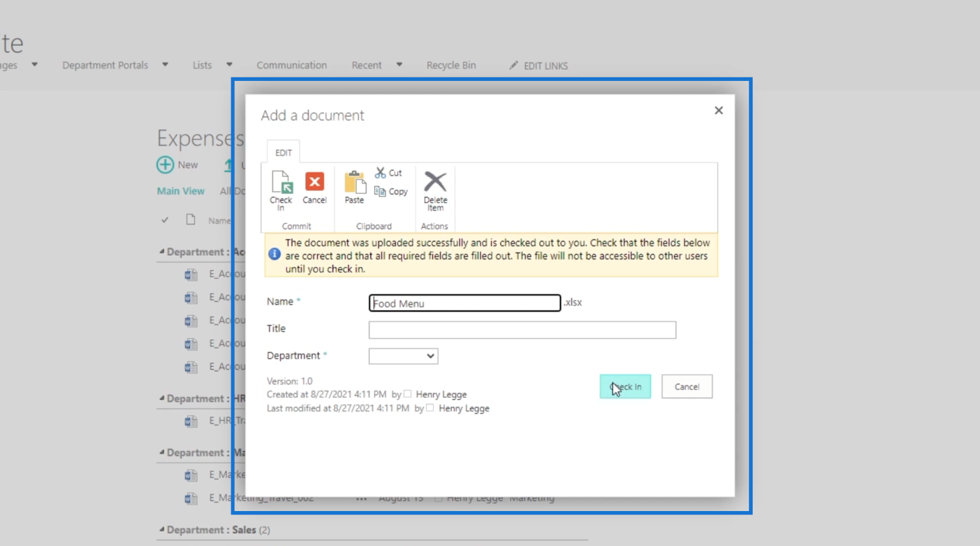Expand the dropdown arrow beside the leftmost cut-off nav item
This screenshot has width=980, height=546.
point(34,64)
